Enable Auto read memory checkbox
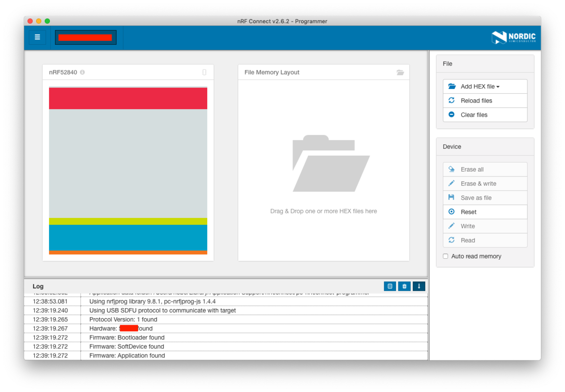Image resolution: width=565 pixels, height=392 pixels. coord(445,256)
